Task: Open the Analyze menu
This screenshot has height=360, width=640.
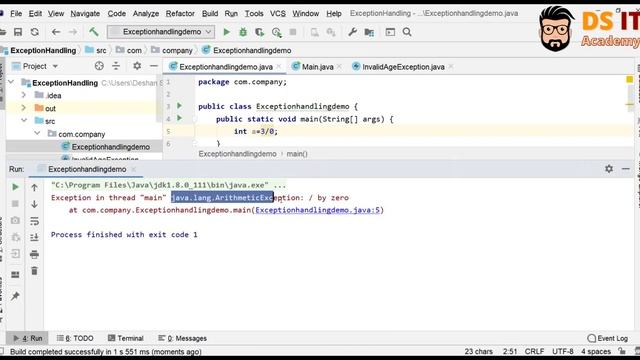Action: [146, 13]
